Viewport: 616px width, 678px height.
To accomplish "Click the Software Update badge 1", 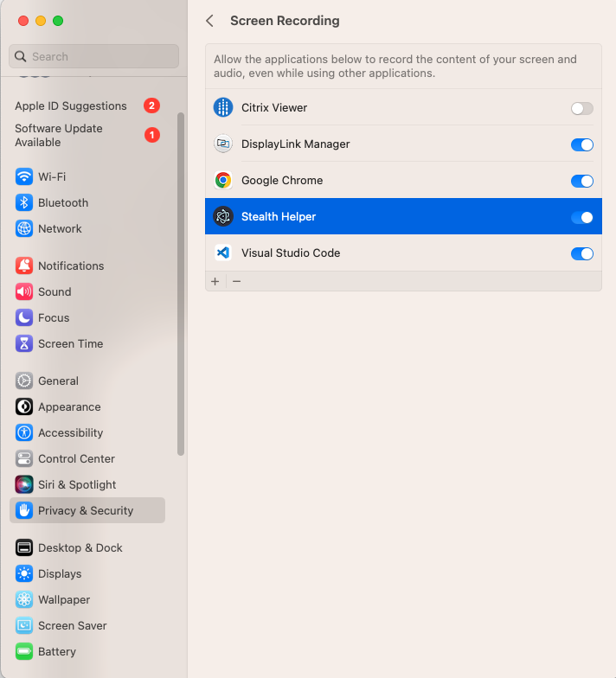I will tap(152, 135).
